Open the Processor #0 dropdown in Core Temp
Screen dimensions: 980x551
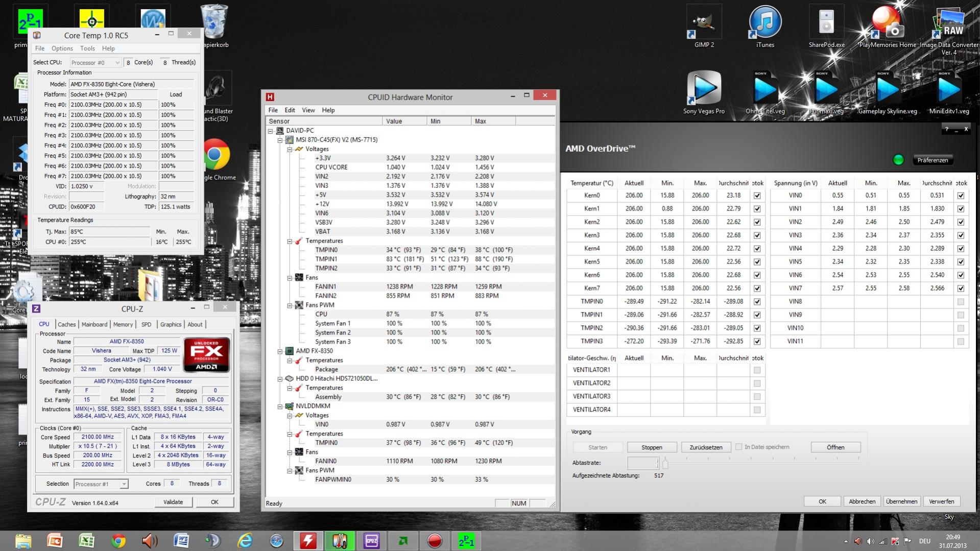pyautogui.click(x=95, y=62)
